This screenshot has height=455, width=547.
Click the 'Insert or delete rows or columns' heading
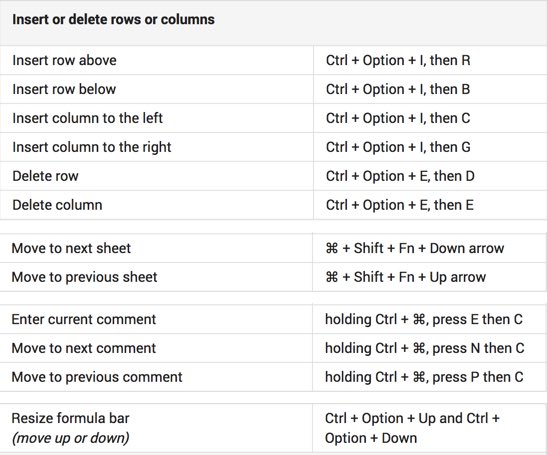[x=113, y=20]
